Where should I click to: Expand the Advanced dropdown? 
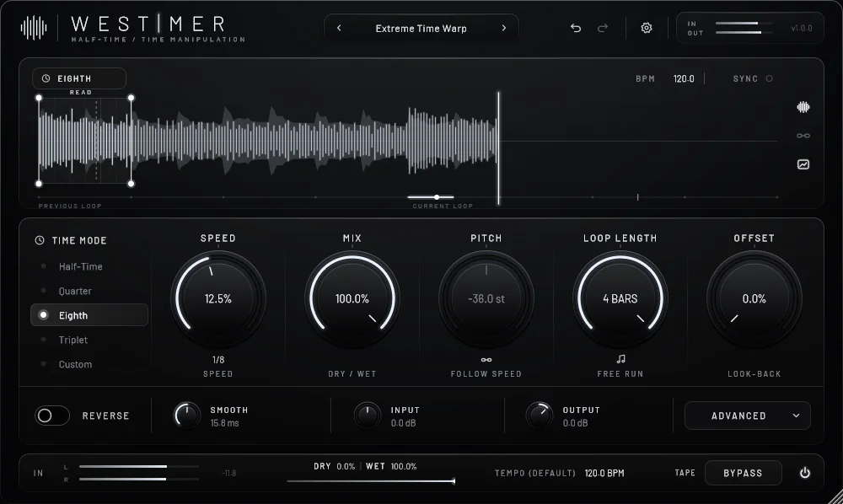click(747, 416)
